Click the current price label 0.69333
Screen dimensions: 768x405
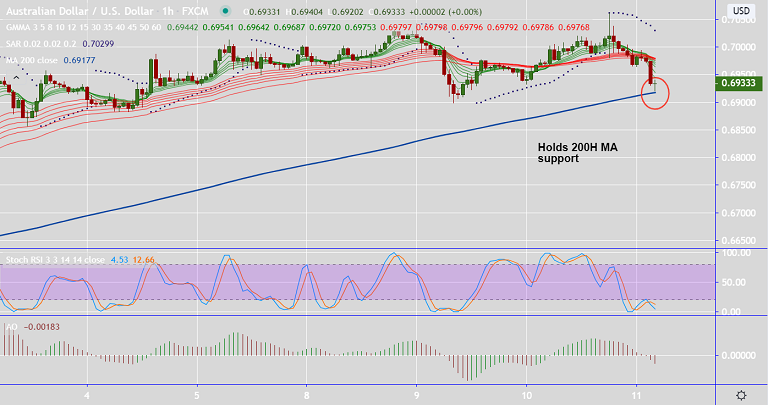pyautogui.click(x=739, y=83)
